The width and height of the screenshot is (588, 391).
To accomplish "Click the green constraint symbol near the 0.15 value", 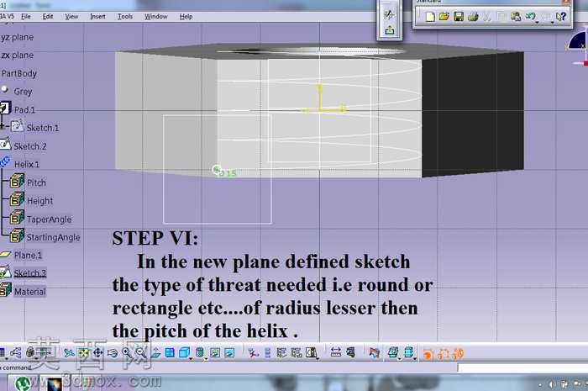I will click(217, 170).
